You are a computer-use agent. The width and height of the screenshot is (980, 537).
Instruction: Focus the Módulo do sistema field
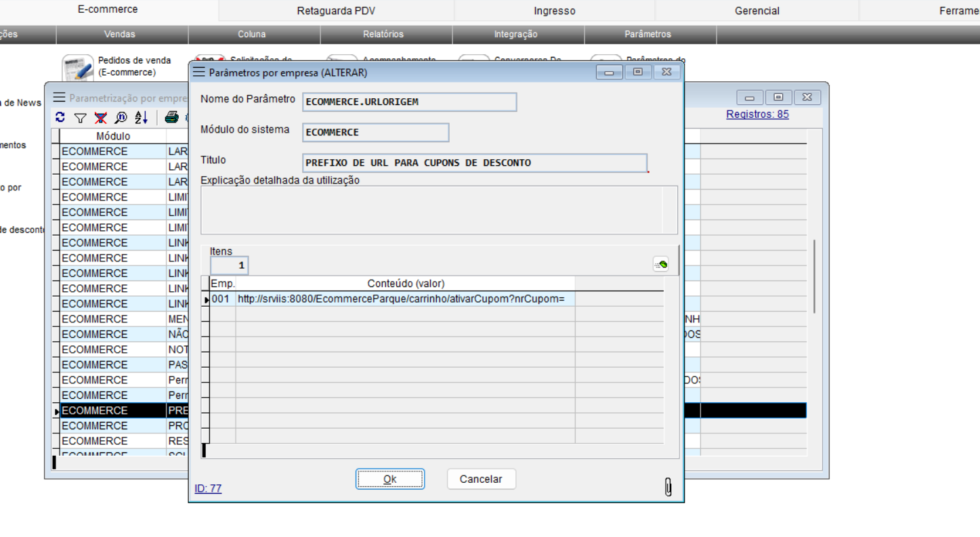click(376, 133)
